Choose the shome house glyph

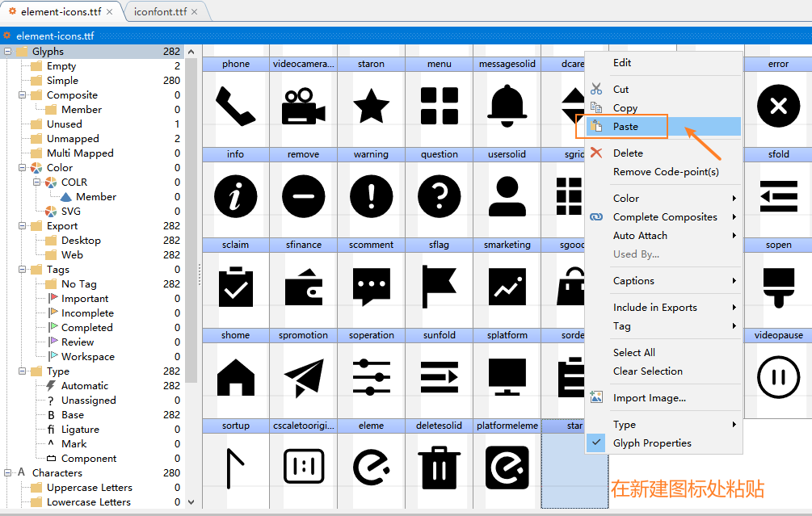[x=235, y=376]
